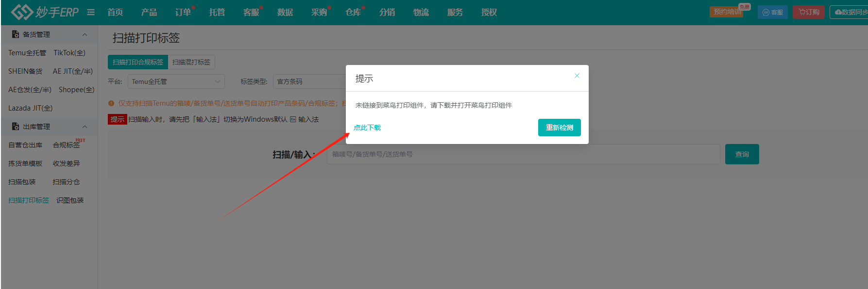Open SHEIN备货 in sidebar
The image size is (868, 289).
pos(25,71)
